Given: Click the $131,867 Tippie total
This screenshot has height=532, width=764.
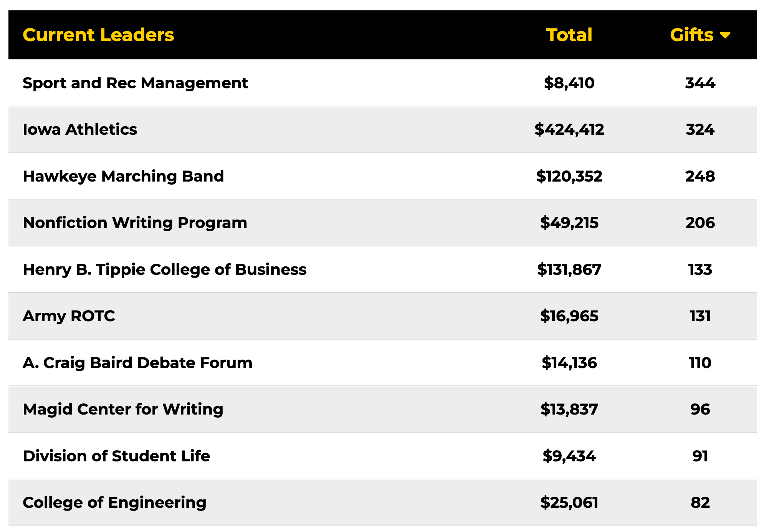Looking at the screenshot, I should (x=569, y=269).
